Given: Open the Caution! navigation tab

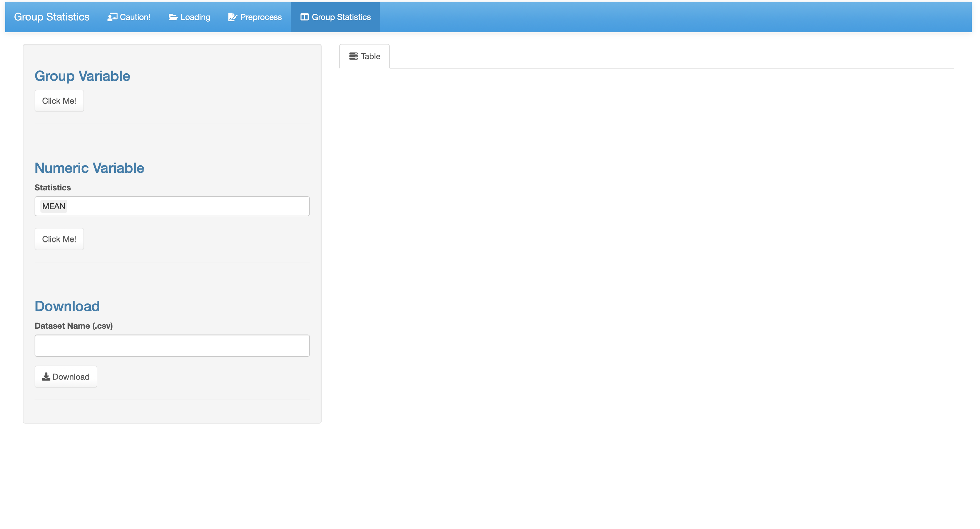Looking at the screenshot, I should (134, 17).
